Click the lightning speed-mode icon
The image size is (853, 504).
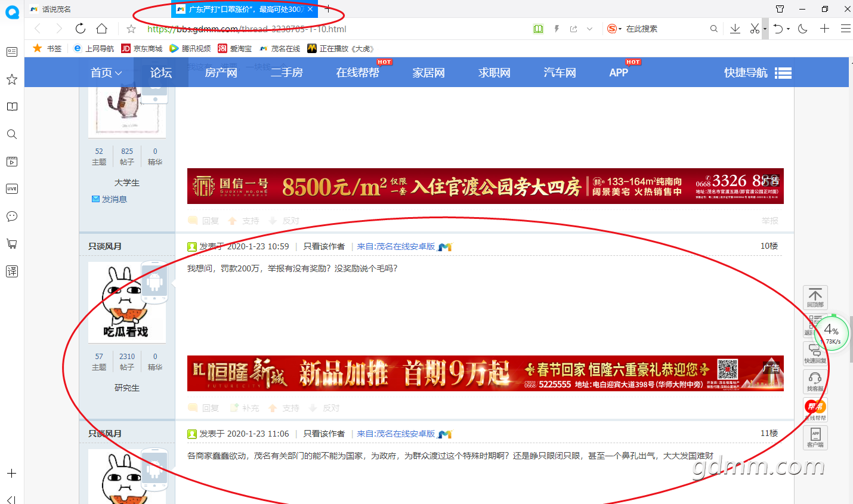(557, 29)
